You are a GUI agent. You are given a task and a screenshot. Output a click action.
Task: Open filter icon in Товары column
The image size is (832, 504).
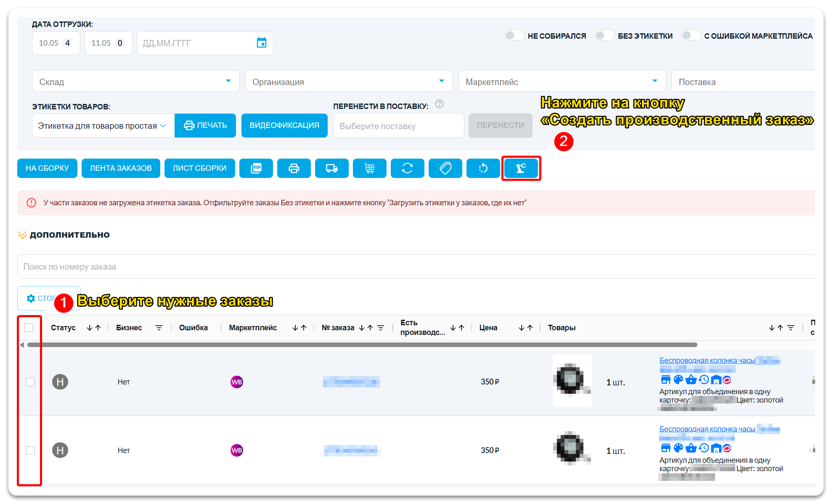[x=791, y=328]
